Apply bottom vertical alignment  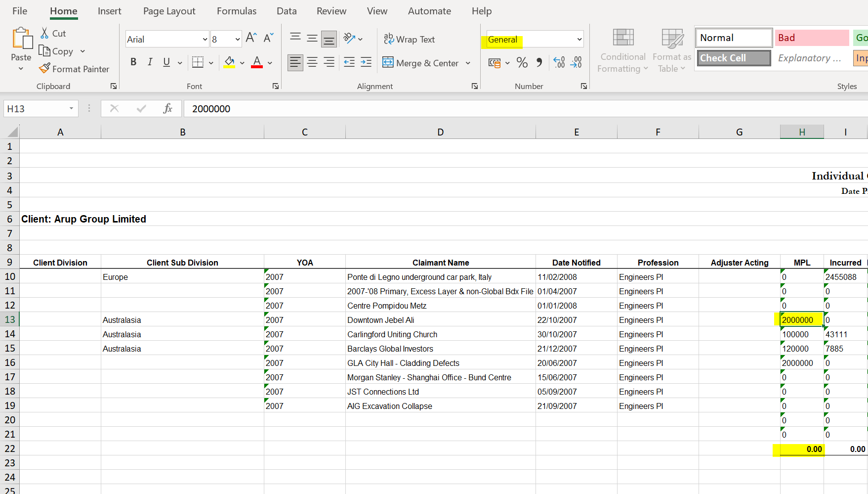pos(329,39)
